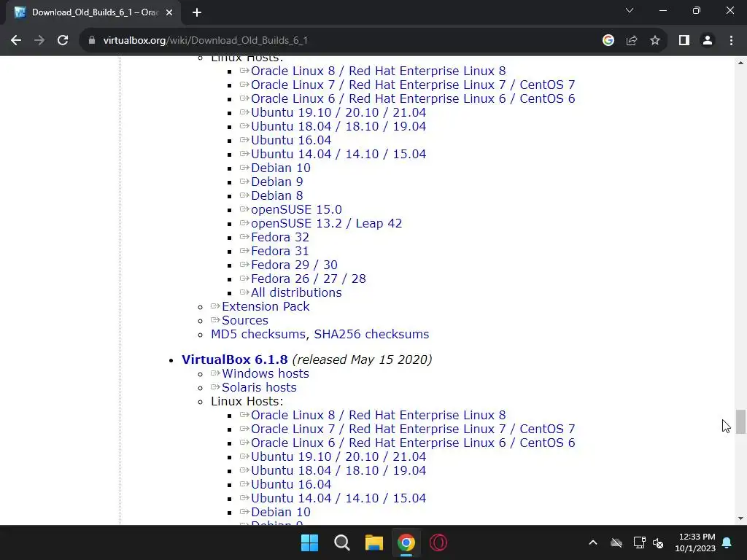Open 6.1.8 Debian 10 link

point(281,512)
